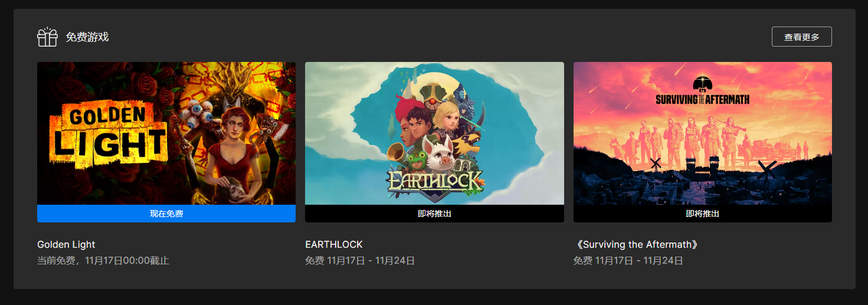The image size is (868, 305).
Task: Open the 查看更多 button
Action: coord(801,37)
